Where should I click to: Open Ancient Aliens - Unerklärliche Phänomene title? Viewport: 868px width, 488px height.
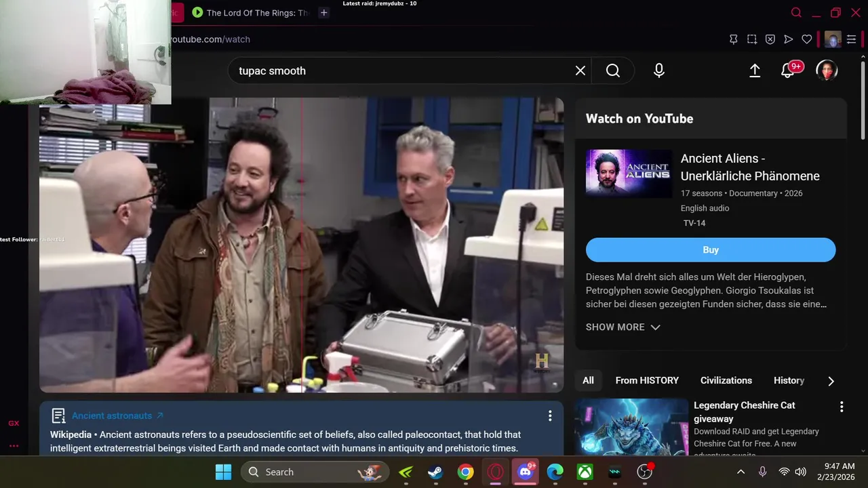pyautogui.click(x=750, y=167)
